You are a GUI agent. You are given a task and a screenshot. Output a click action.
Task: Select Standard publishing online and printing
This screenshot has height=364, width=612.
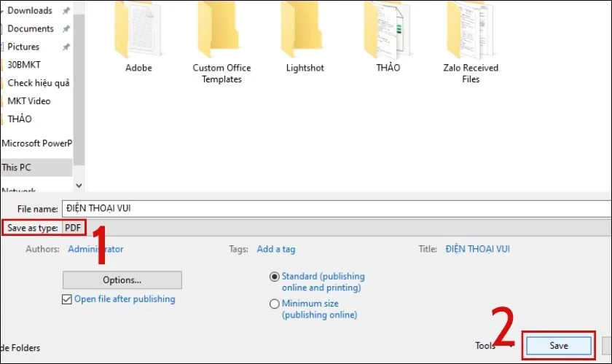275,277
